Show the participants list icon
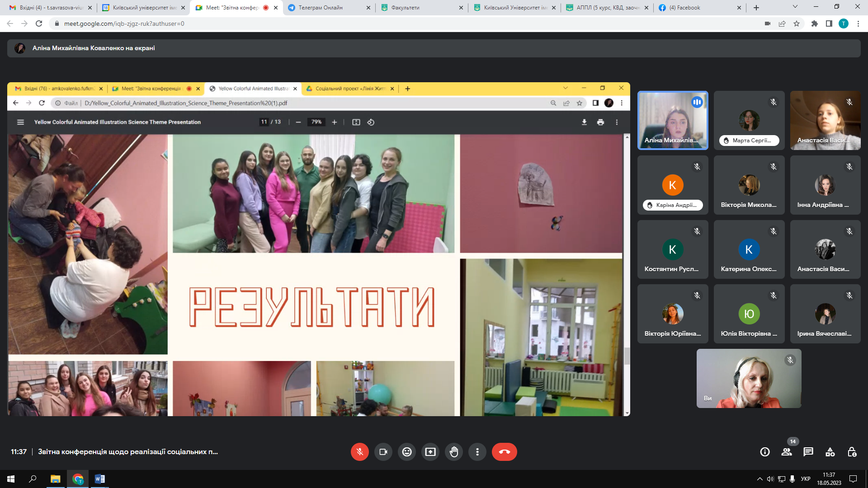 point(787,452)
